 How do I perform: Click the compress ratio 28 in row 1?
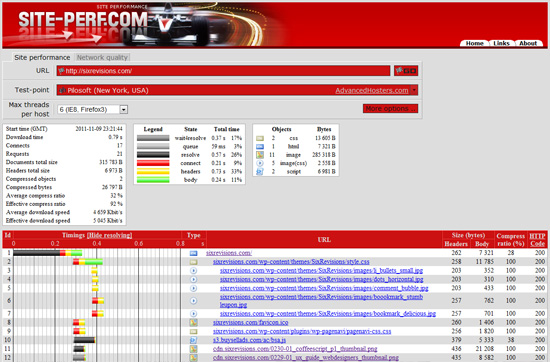pos(511,253)
